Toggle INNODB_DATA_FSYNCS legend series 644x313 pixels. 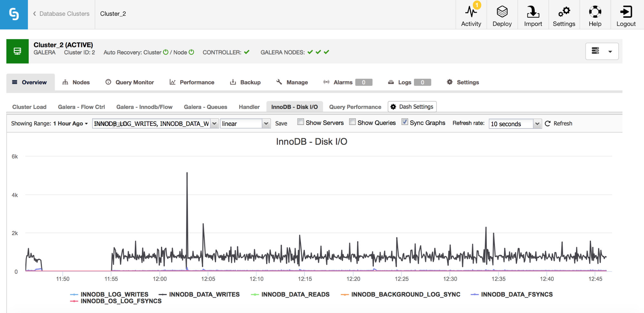(x=512, y=294)
